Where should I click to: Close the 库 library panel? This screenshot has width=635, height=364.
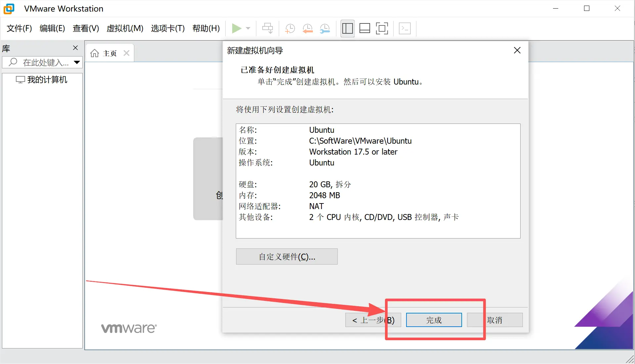coord(75,48)
